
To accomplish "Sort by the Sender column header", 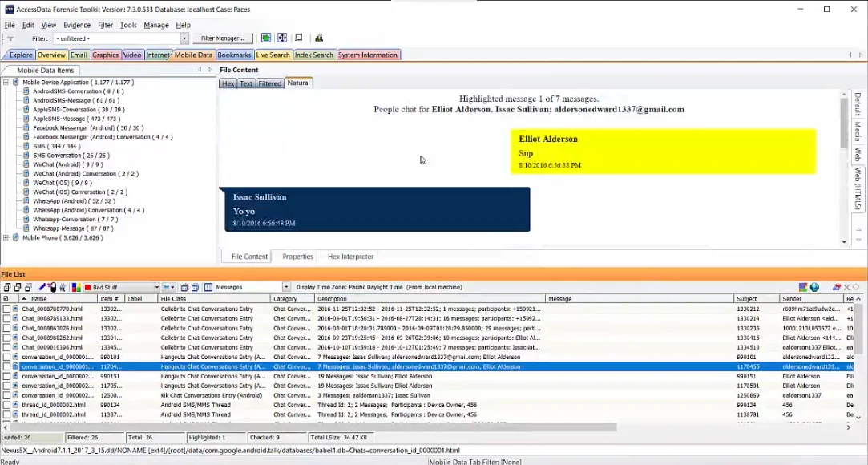I will (812, 299).
